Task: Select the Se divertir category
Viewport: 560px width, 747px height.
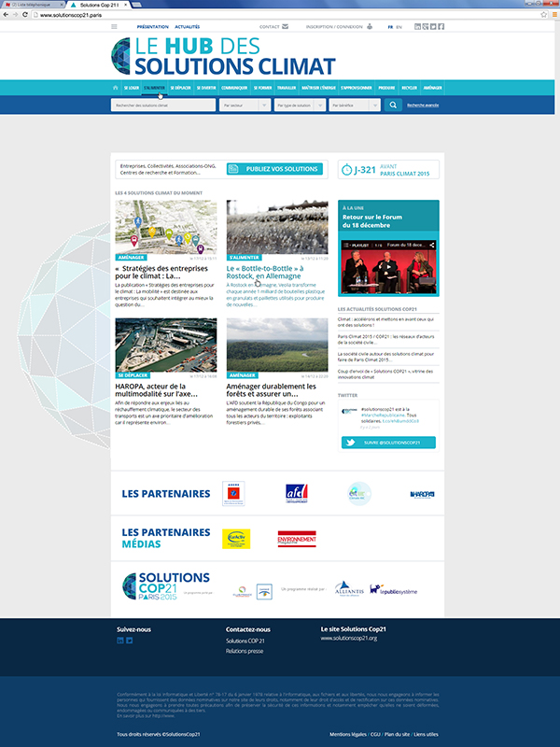Action: (206, 88)
